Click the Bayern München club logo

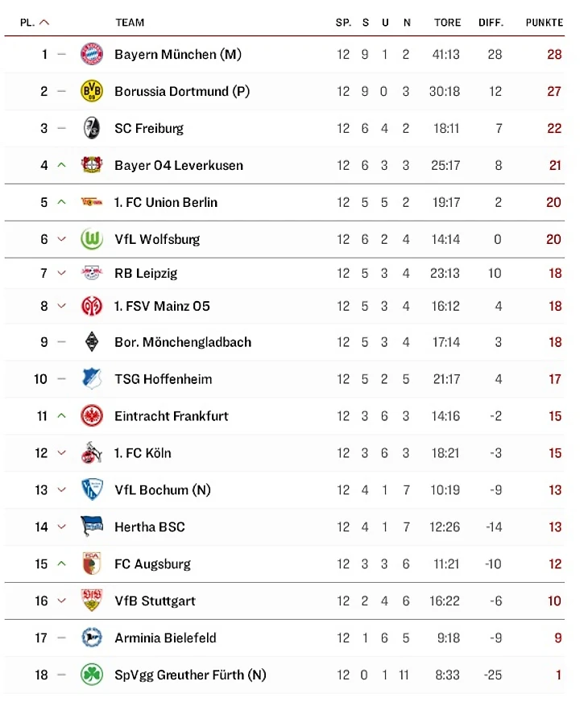(x=92, y=55)
